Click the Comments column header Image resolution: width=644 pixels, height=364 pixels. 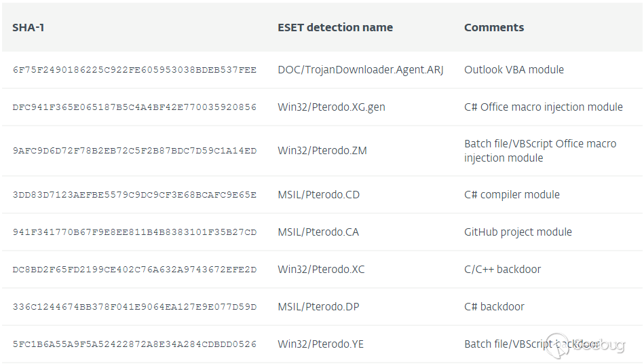click(x=494, y=28)
